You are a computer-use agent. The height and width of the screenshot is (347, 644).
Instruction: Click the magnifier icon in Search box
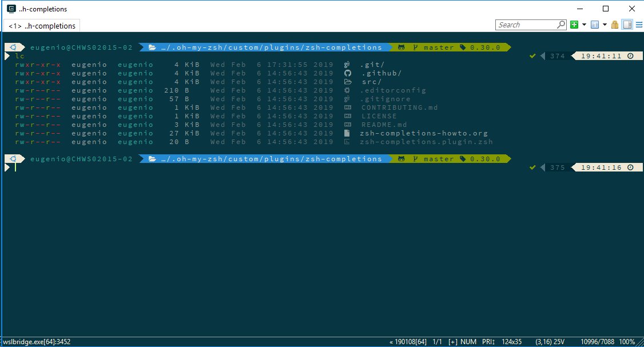[560, 25]
